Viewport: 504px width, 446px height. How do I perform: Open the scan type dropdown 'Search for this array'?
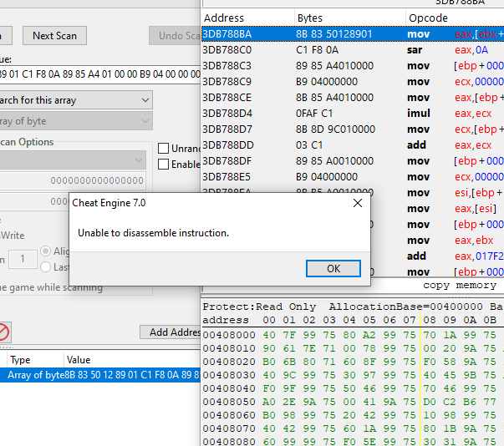(x=74, y=100)
